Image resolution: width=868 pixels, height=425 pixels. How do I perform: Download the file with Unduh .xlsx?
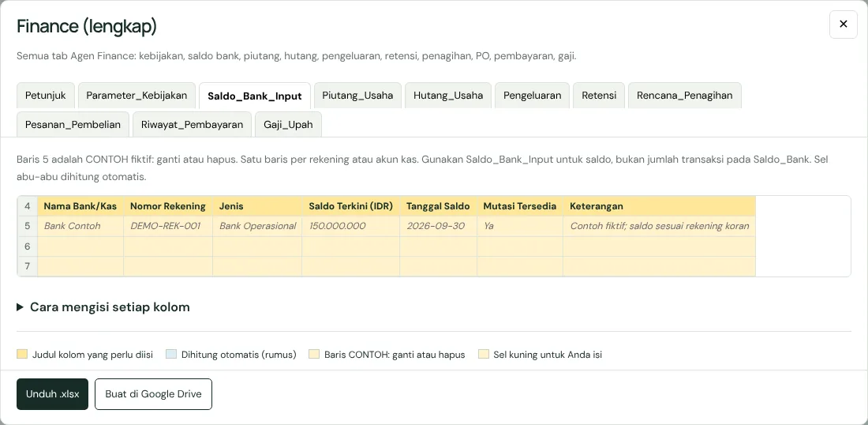tap(53, 394)
